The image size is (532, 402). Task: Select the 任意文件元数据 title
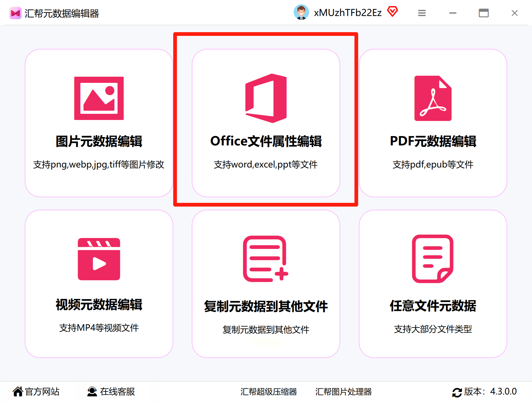pos(433,306)
